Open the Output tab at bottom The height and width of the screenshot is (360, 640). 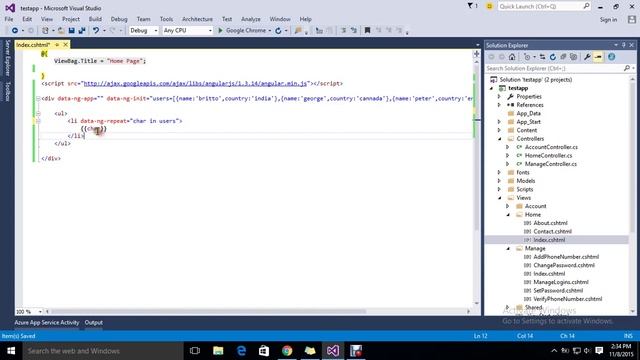(x=93, y=322)
